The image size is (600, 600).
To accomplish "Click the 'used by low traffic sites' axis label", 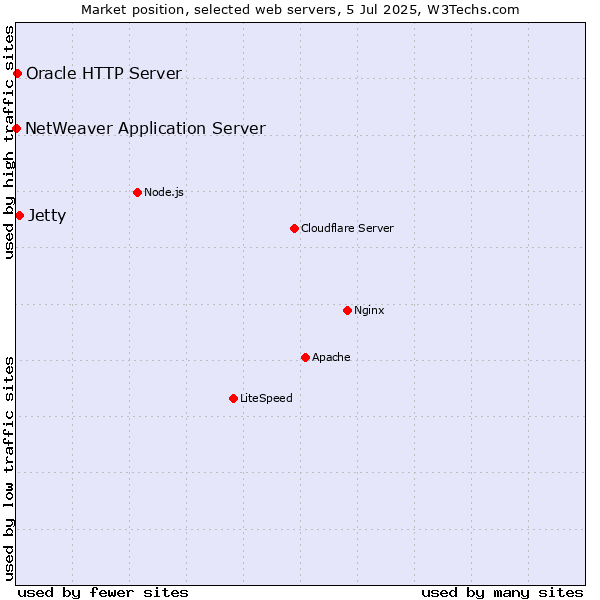I will [x=9, y=469].
